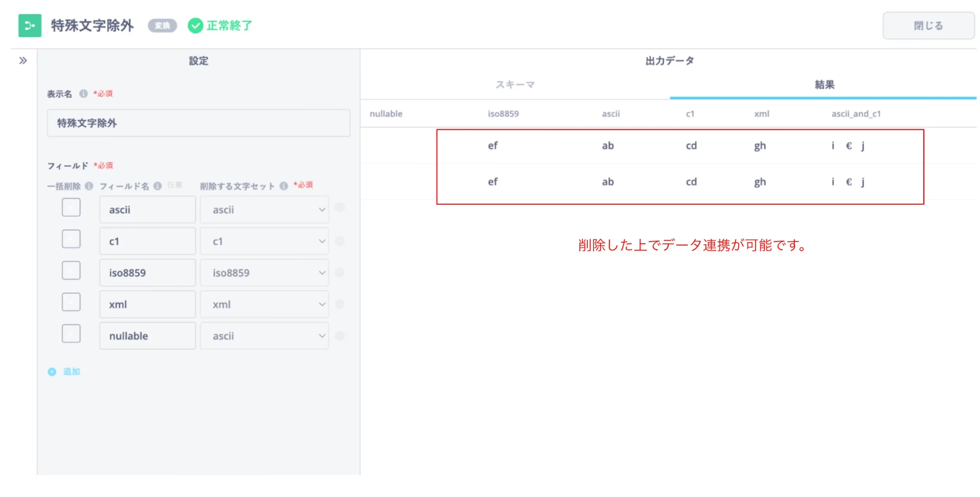
Task: Click the 表示名 text input field
Action: tap(198, 123)
